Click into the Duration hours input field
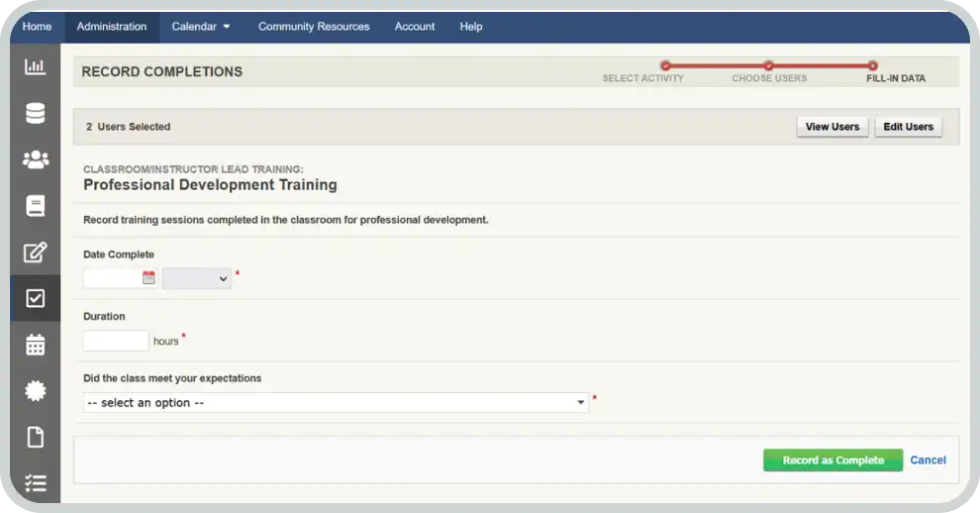The height and width of the screenshot is (513, 980). pyautogui.click(x=116, y=341)
